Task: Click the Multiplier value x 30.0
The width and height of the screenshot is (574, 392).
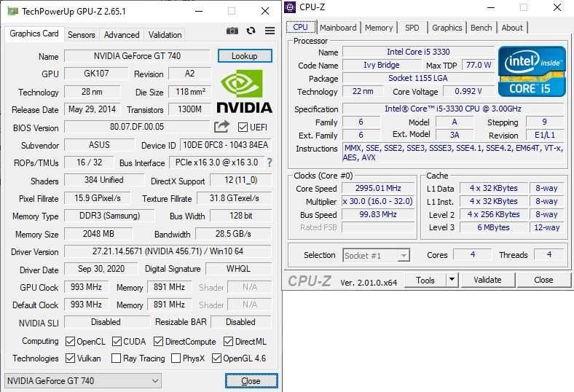Action: (378, 201)
